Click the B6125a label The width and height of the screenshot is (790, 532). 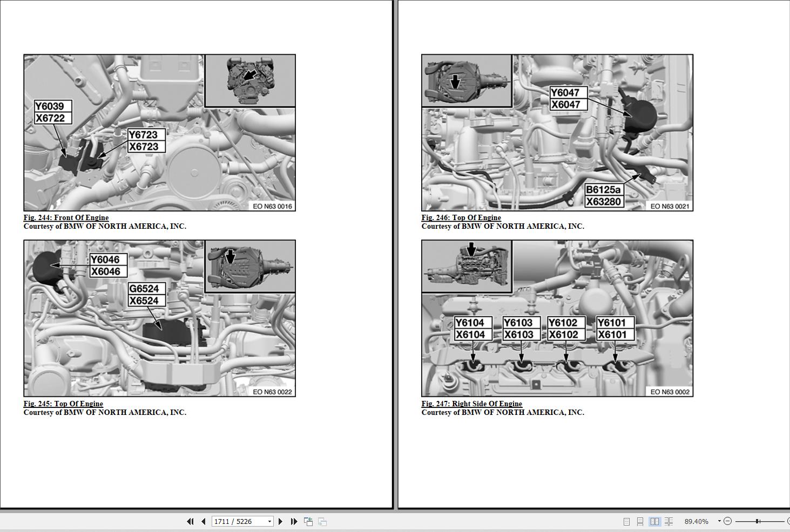[x=603, y=190]
